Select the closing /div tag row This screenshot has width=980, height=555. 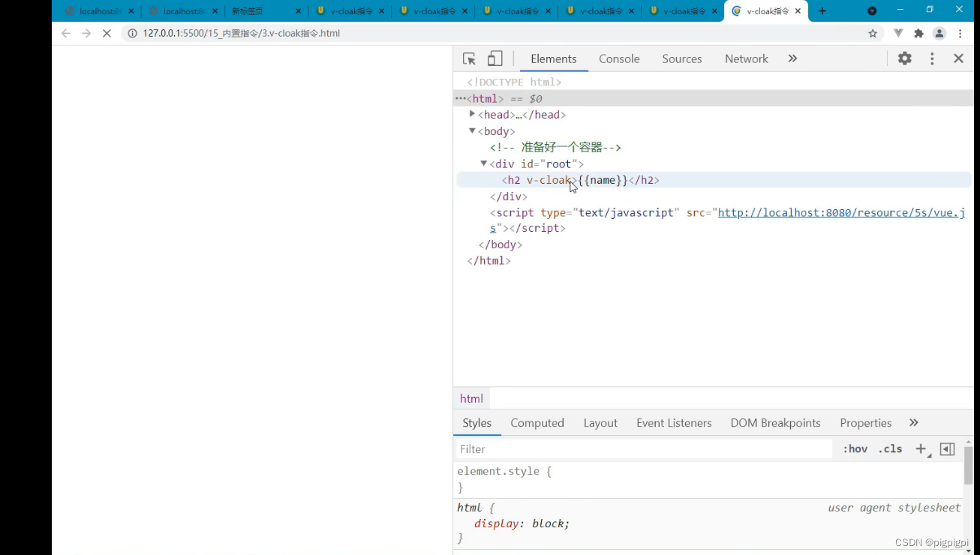[509, 196]
